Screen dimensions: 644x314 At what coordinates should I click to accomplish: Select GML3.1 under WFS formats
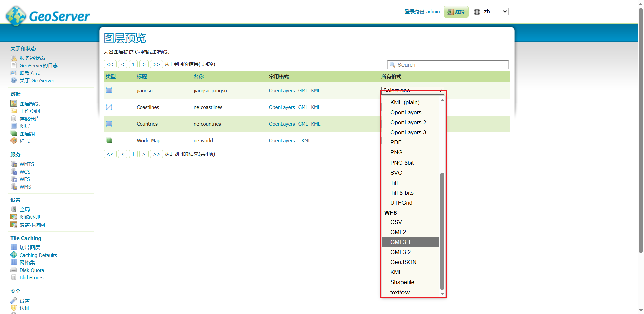coord(411,242)
